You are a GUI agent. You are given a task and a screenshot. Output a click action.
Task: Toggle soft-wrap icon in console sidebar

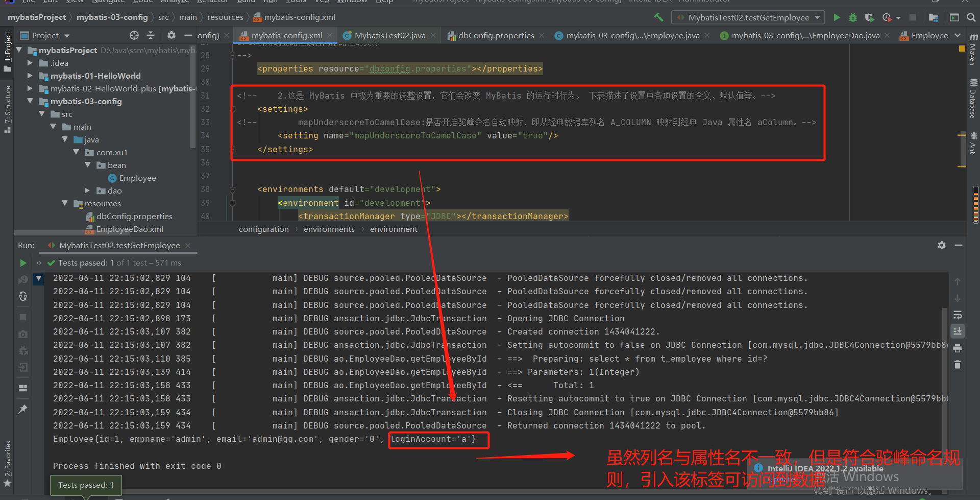pos(958,315)
